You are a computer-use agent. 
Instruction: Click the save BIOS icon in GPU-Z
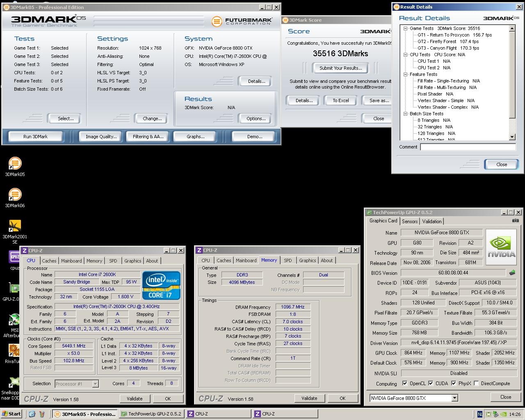512,273
